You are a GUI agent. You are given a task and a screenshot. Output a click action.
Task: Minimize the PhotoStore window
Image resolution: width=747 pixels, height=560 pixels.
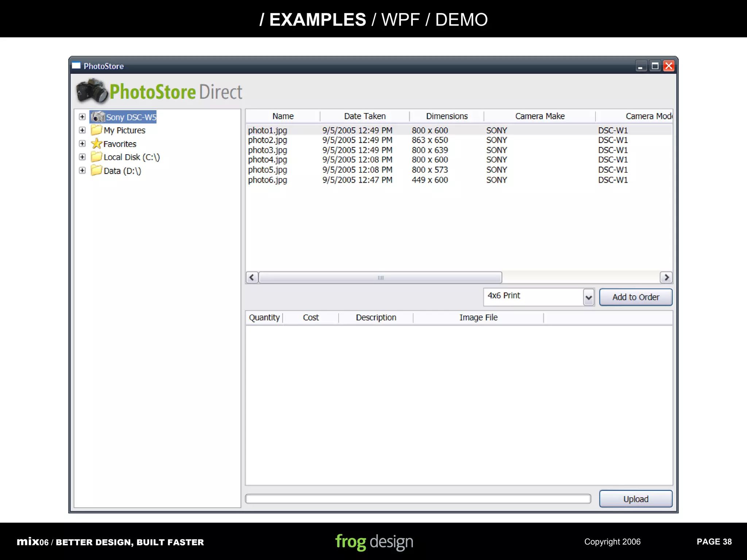pos(640,66)
